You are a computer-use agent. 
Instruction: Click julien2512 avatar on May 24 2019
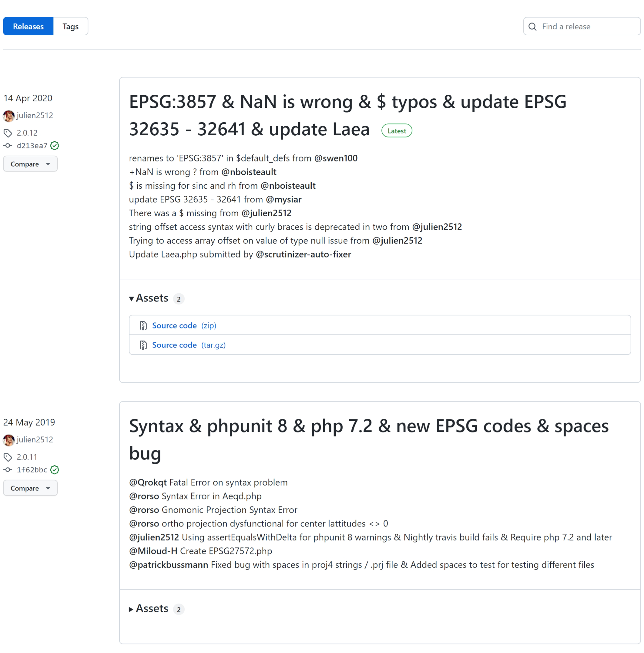(8, 440)
